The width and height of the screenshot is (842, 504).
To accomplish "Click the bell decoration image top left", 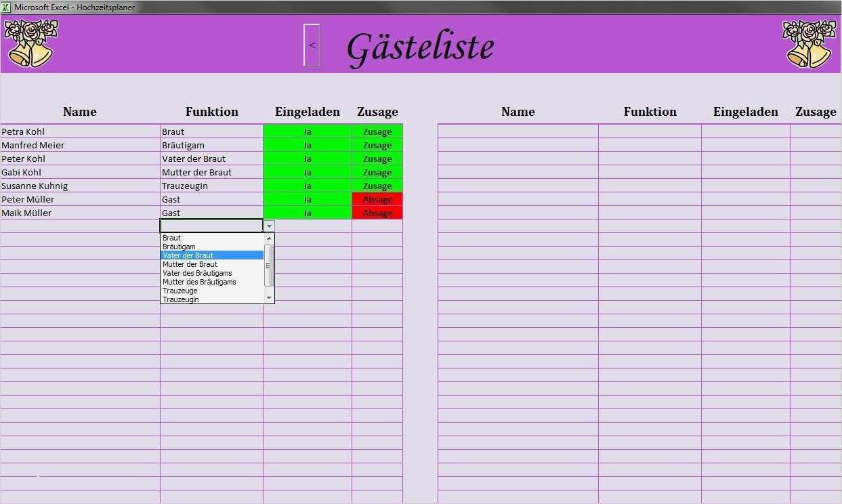I will point(30,42).
